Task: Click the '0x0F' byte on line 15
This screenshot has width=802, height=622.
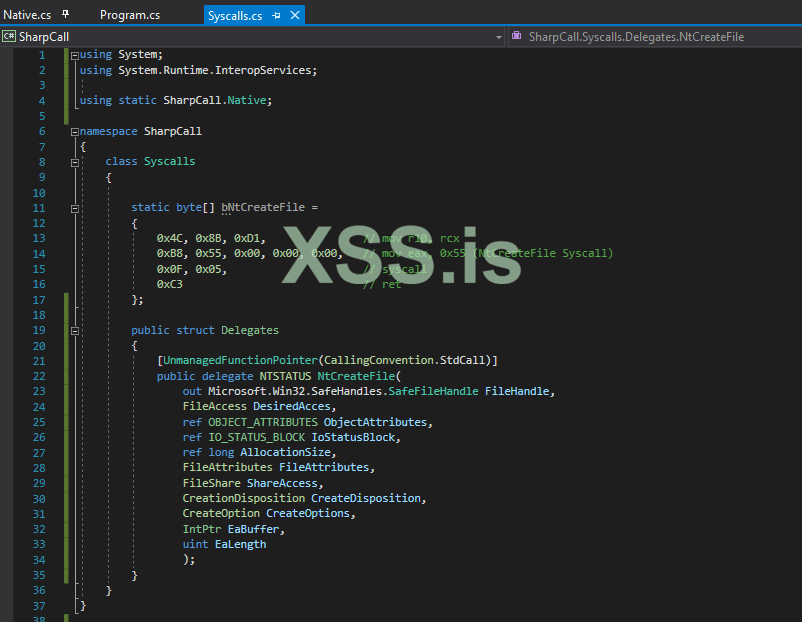Action: (169, 269)
